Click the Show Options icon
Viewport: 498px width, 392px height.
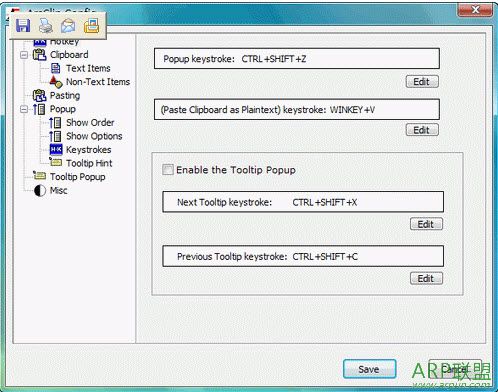[55, 136]
